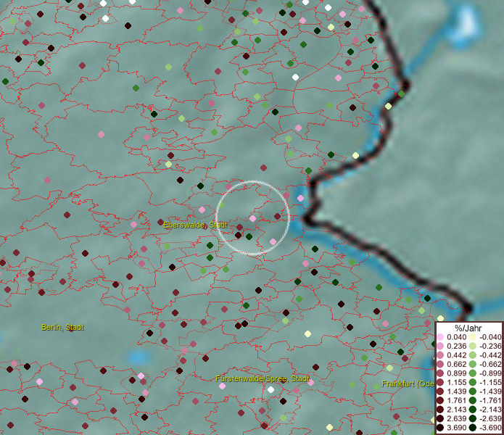Click the -3.690 darkest green legend swatch
Image resolution: width=504 pixels, height=435 pixels.
(x=473, y=428)
